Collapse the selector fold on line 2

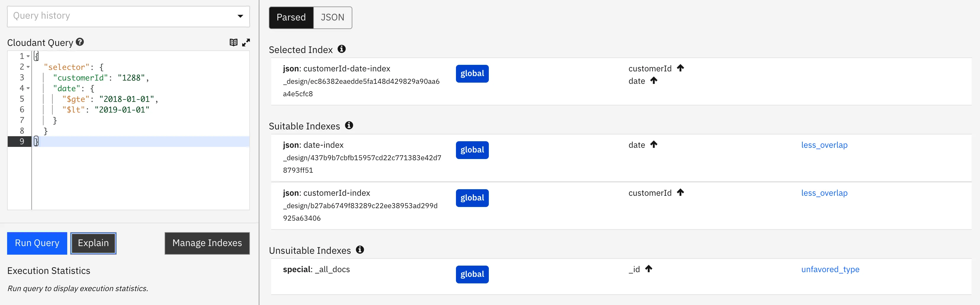point(28,67)
